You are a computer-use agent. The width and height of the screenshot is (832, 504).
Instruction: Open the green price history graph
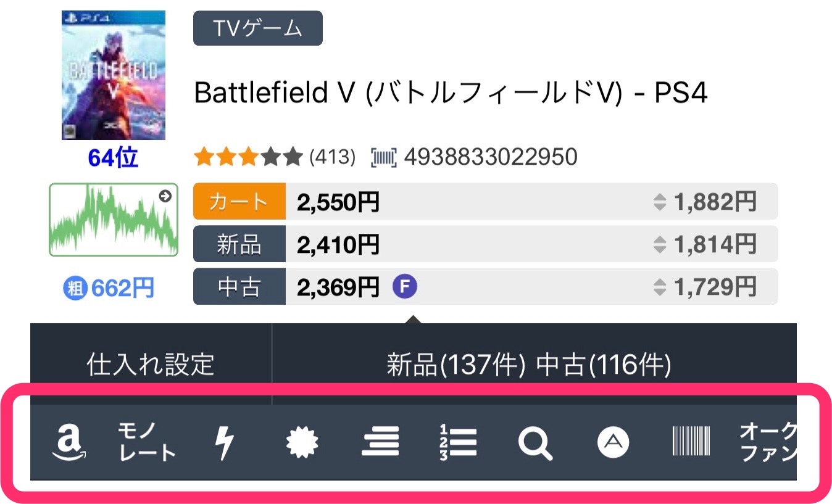pos(114,220)
